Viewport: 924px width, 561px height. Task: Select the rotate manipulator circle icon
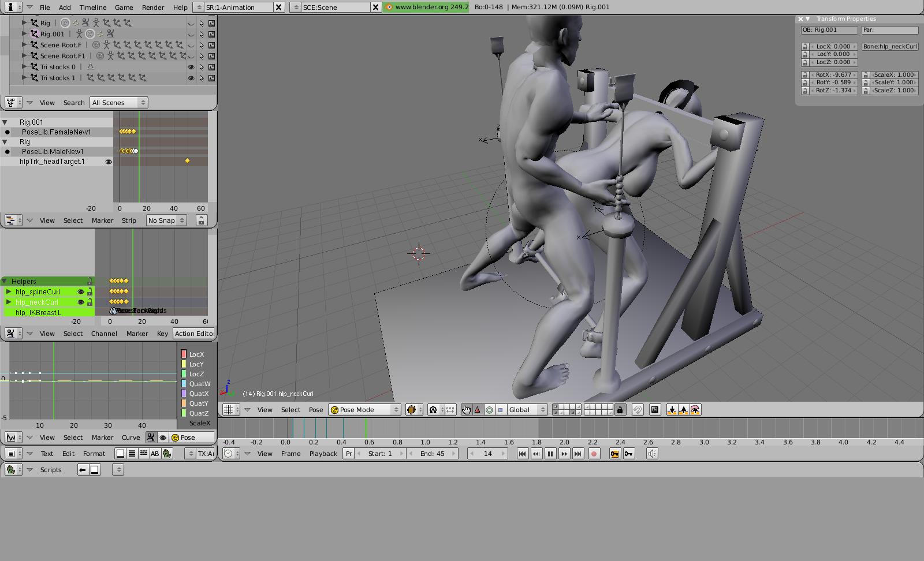coord(489,410)
